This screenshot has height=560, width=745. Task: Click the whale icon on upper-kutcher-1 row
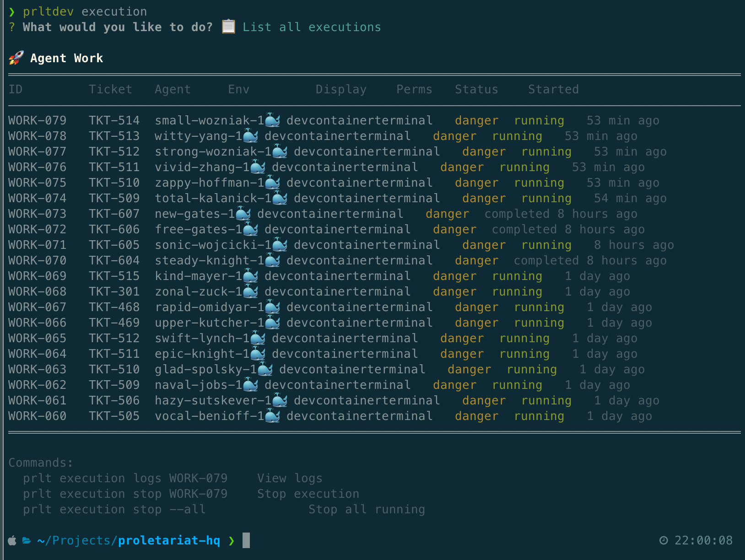click(272, 323)
